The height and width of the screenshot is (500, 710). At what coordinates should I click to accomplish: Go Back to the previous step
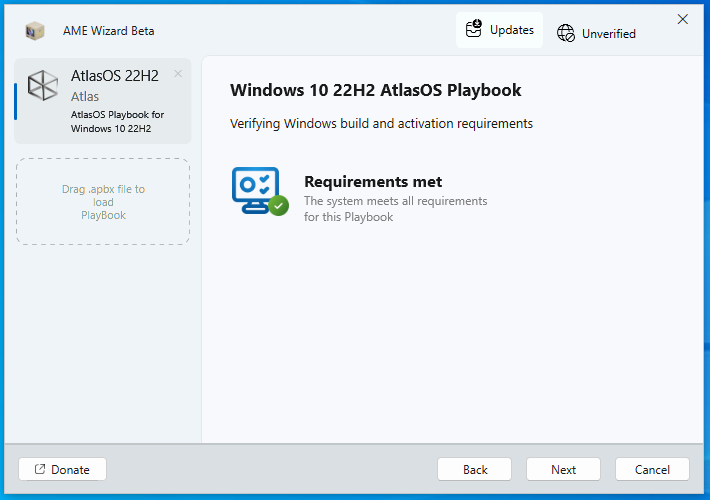point(475,469)
